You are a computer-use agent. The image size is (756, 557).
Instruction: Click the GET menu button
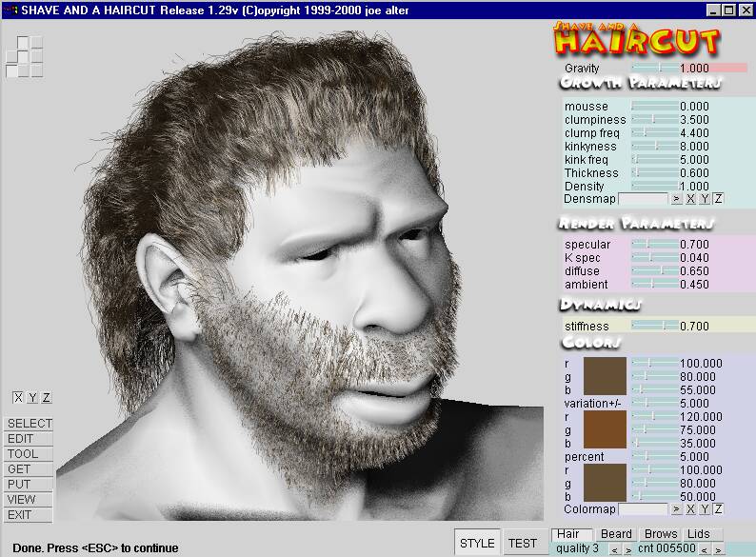pos(29,469)
